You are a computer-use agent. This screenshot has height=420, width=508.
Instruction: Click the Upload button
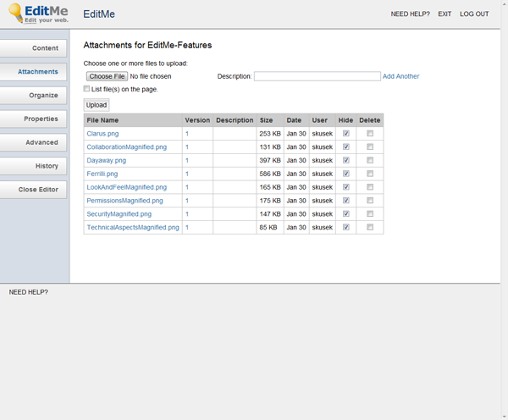(x=97, y=105)
